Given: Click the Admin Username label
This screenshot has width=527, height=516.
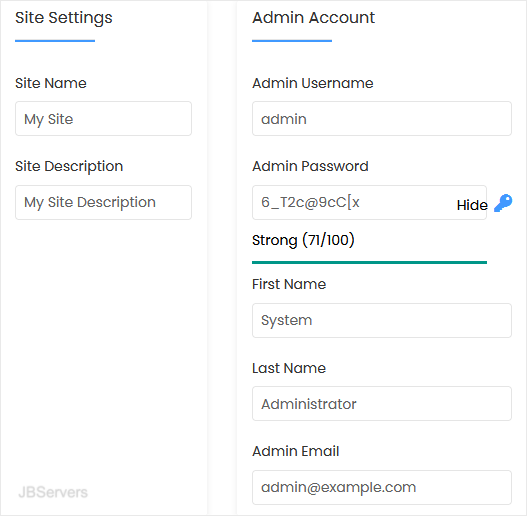Looking at the screenshot, I should pyautogui.click(x=313, y=83).
